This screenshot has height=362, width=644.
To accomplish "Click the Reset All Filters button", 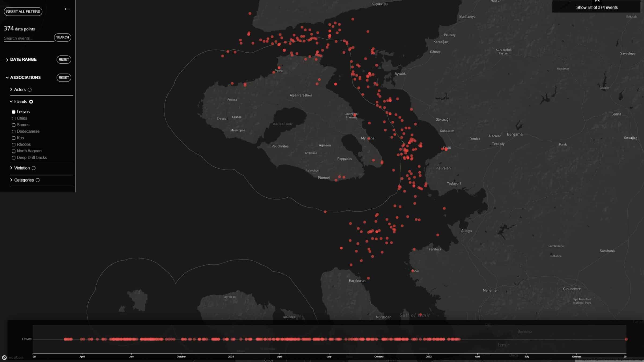I will tap(23, 11).
